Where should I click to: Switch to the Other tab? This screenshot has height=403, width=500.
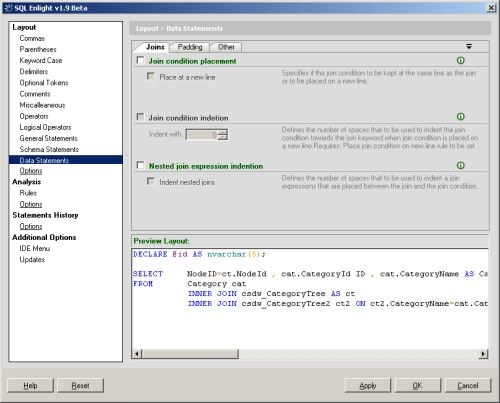[226, 47]
